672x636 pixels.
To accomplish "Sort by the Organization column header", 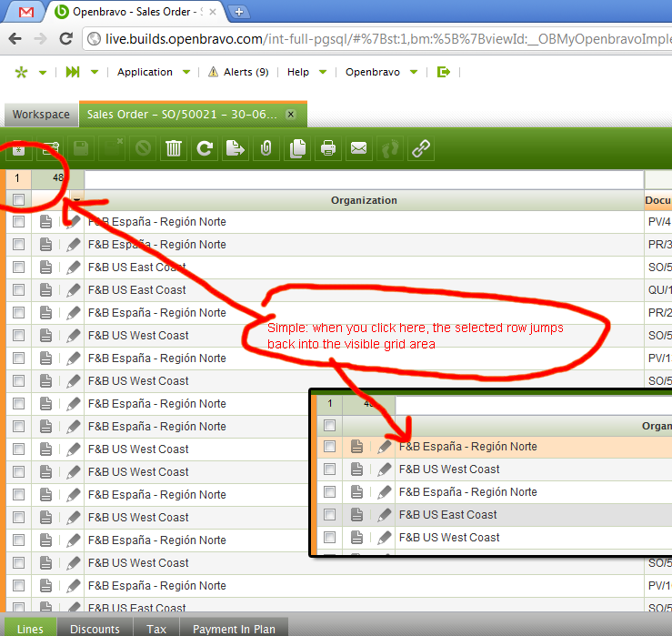I will 364,200.
